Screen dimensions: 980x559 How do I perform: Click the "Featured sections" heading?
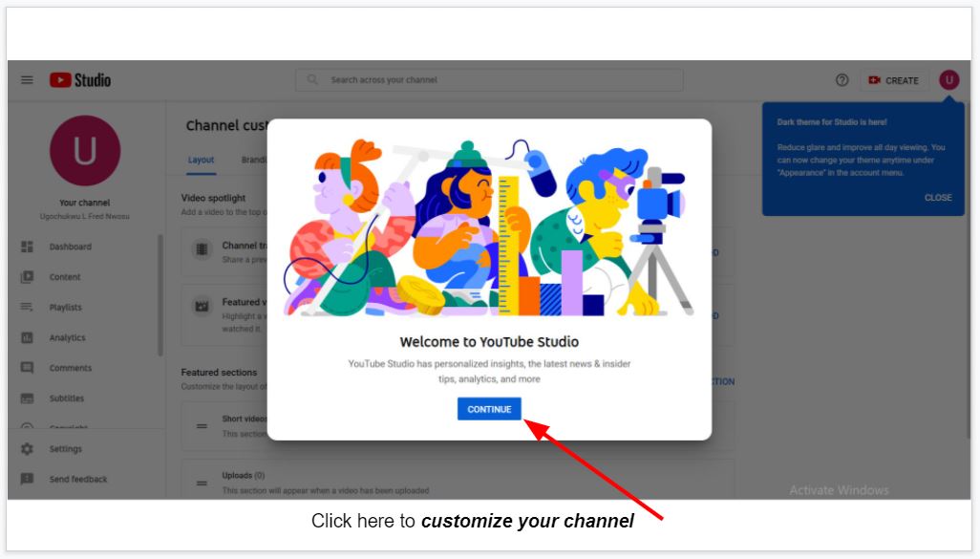click(219, 372)
